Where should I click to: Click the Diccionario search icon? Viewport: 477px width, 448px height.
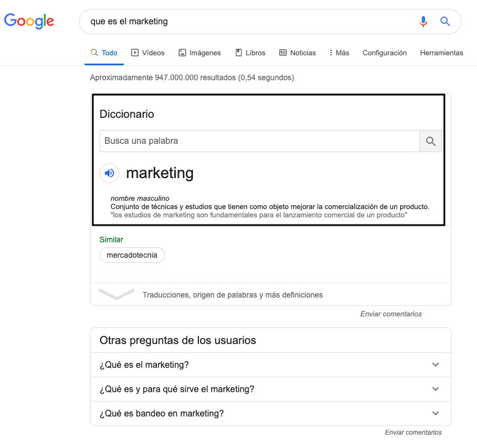click(431, 141)
